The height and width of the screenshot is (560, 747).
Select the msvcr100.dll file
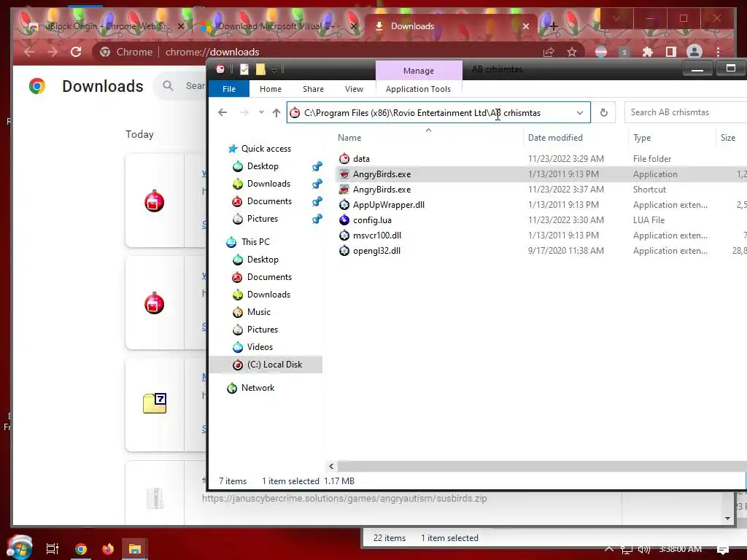pyautogui.click(x=377, y=236)
